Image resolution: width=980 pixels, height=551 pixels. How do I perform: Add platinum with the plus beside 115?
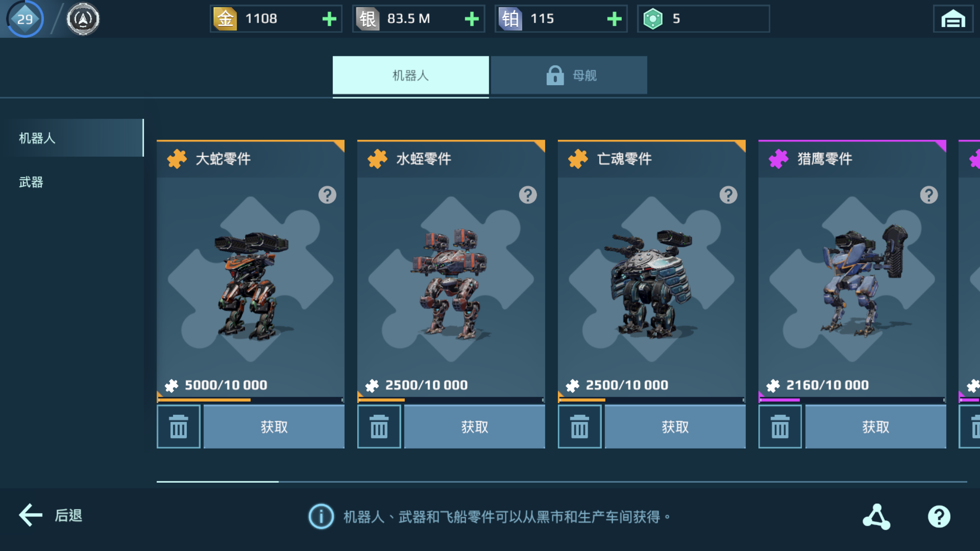click(614, 19)
